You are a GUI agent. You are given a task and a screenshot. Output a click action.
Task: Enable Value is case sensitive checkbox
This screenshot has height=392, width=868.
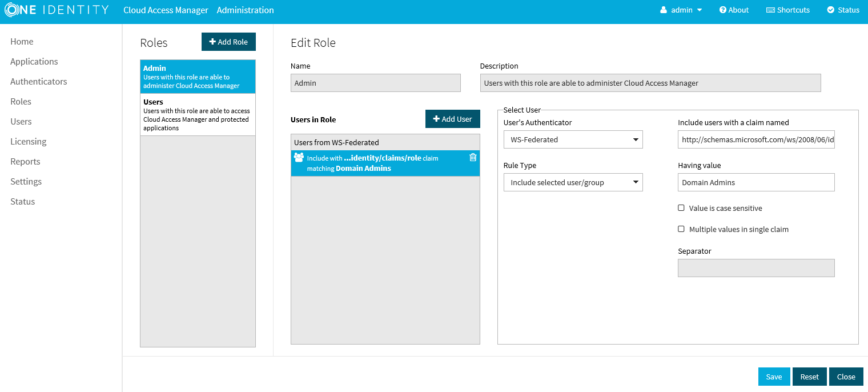[x=681, y=208]
